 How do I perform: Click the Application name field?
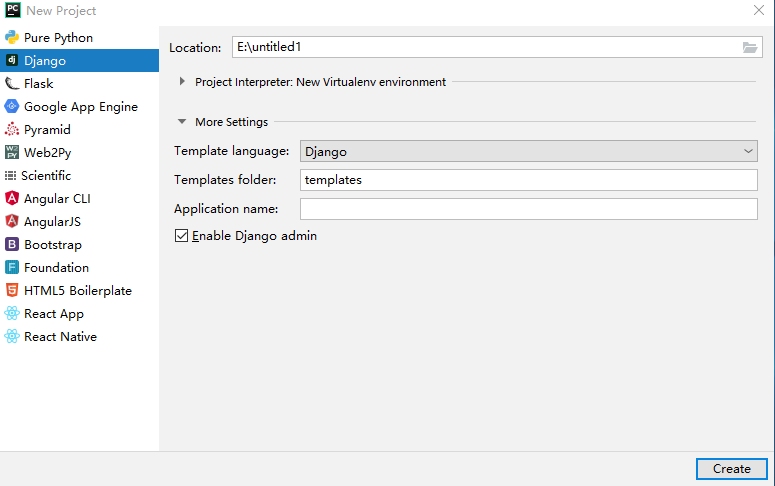528,209
